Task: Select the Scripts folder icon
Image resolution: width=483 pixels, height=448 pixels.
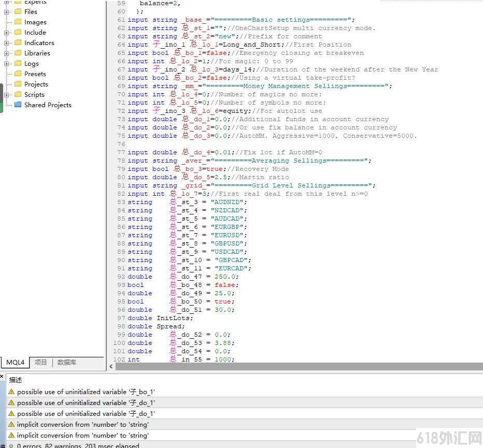Action: (x=18, y=94)
